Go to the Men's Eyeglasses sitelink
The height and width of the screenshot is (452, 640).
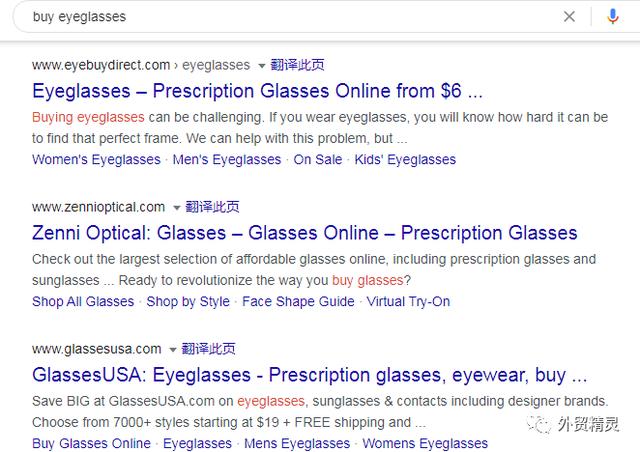click(227, 160)
